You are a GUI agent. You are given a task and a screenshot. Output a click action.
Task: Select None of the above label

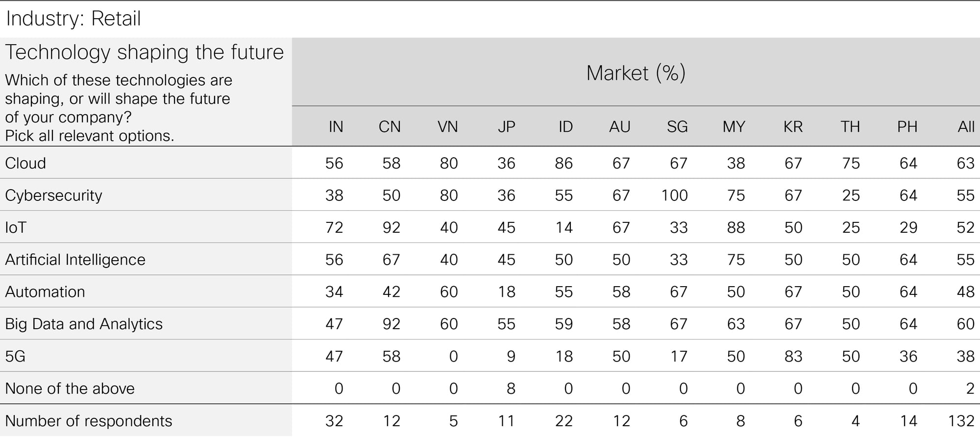tap(70, 388)
